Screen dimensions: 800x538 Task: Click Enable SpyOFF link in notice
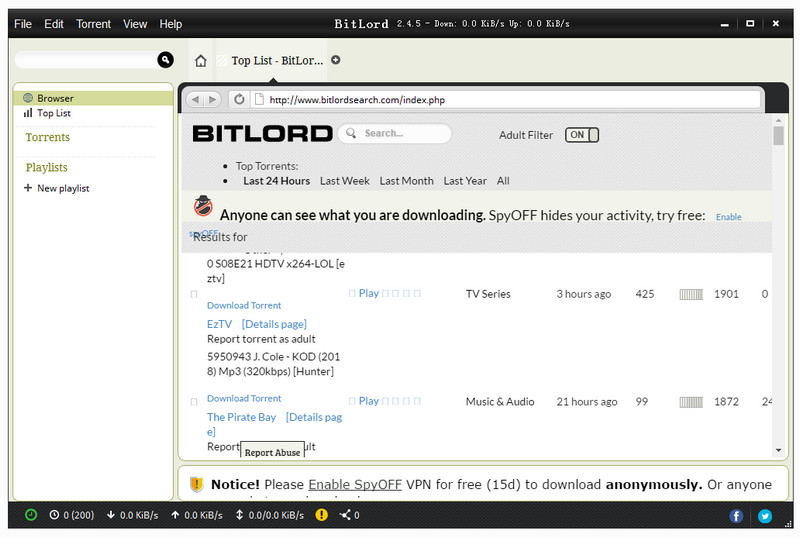[355, 484]
